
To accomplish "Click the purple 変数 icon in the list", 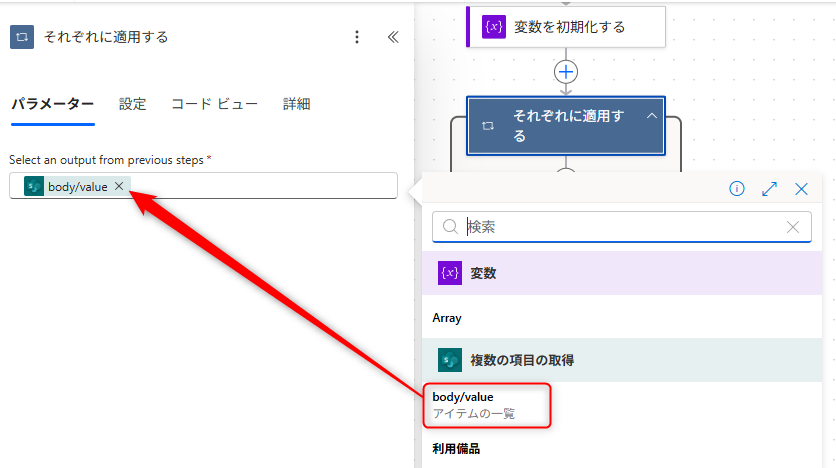I will (x=449, y=273).
